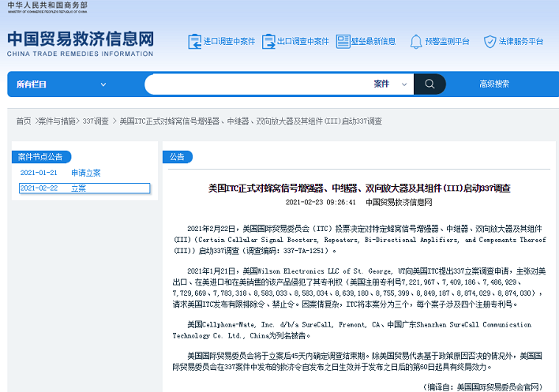Click the magnifier search button
Viewport: 559px width, 392px height.
pyautogui.click(x=430, y=84)
